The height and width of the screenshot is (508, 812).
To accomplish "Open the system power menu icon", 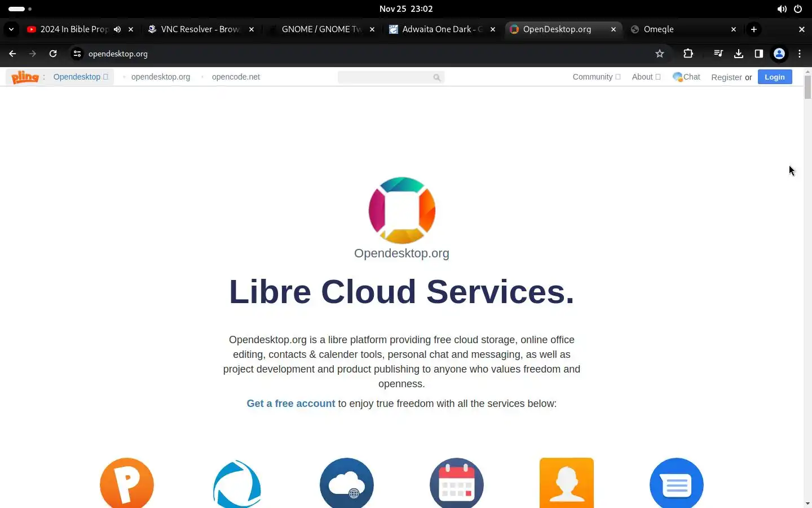I will [798, 9].
